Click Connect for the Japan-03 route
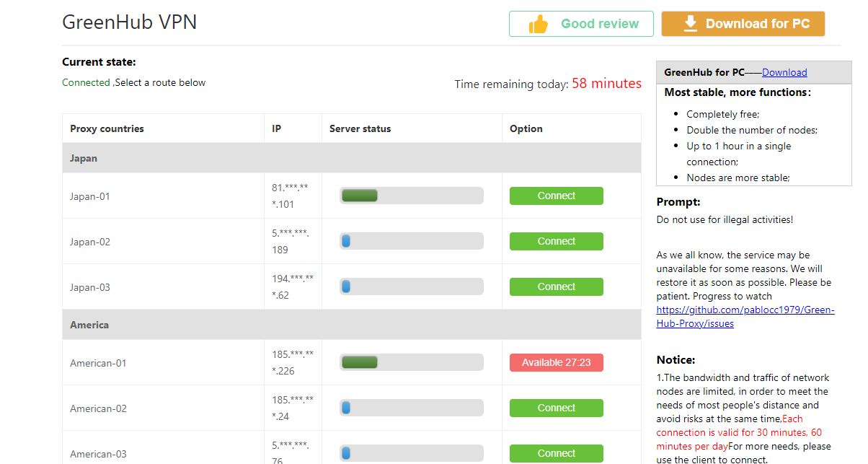The width and height of the screenshot is (868, 464). coord(556,286)
